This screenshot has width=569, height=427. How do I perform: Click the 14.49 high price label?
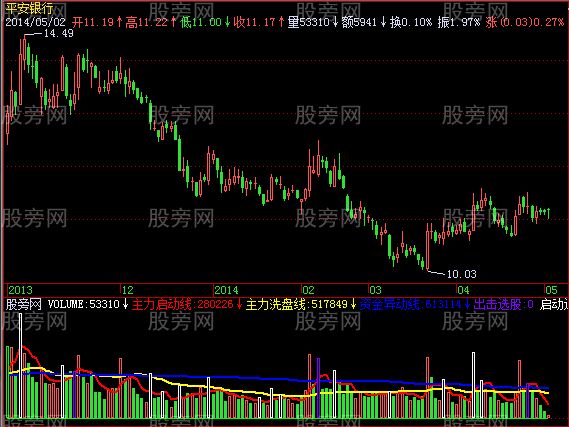(x=58, y=33)
